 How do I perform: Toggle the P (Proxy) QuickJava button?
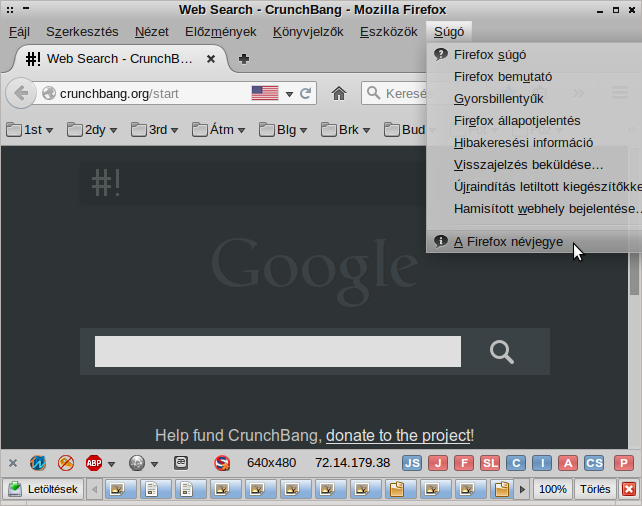click(624, 463)
